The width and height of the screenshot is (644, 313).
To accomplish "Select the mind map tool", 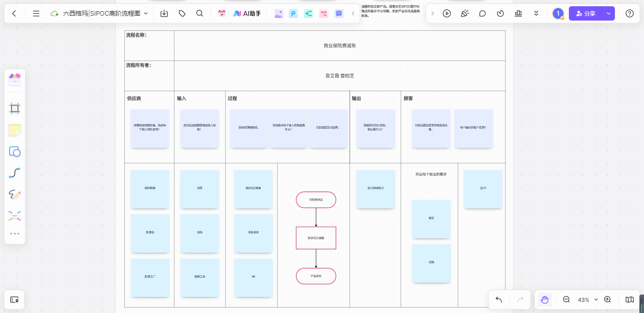I will point(15,216).
